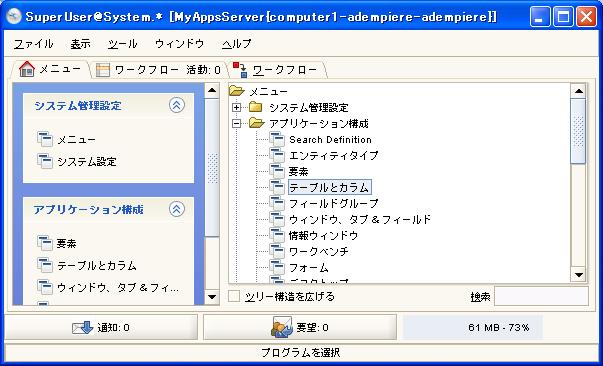Viewport: 603px width, 366px height.
Task: Select 情報ウィンドウ tree entry
Action: [x=323, y=235]
